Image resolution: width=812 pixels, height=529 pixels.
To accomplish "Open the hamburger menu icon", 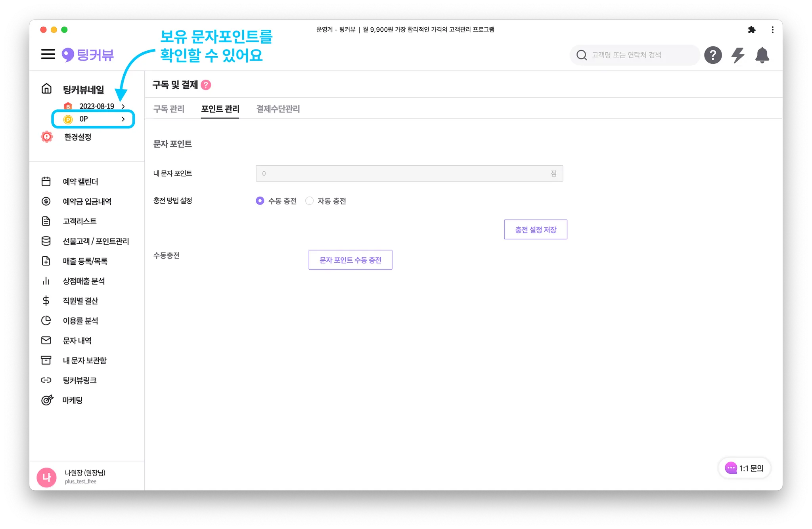I will [48, 54].
